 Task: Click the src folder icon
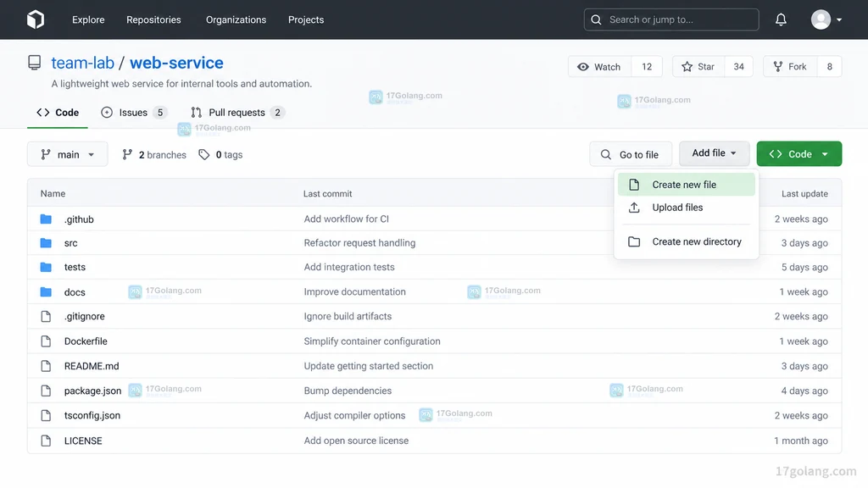[x=46, y=243]
